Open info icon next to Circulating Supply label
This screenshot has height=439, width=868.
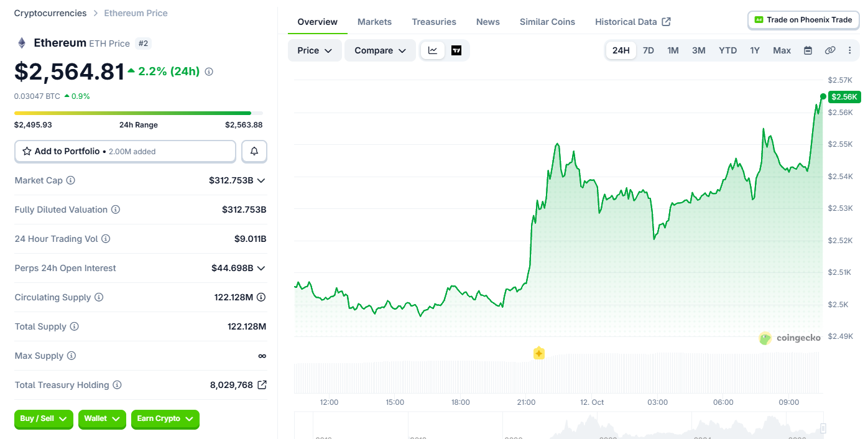pos(99,297)
